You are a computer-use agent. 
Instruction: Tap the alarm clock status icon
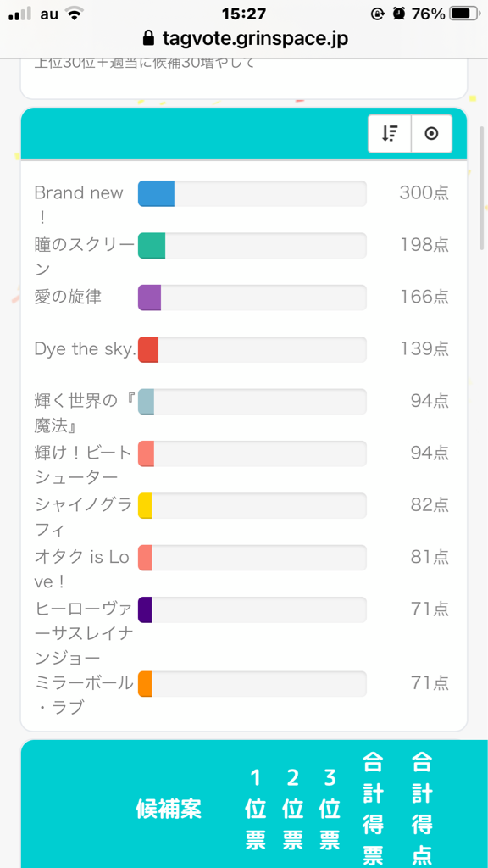pyautogui.click(x=398, y=14)
